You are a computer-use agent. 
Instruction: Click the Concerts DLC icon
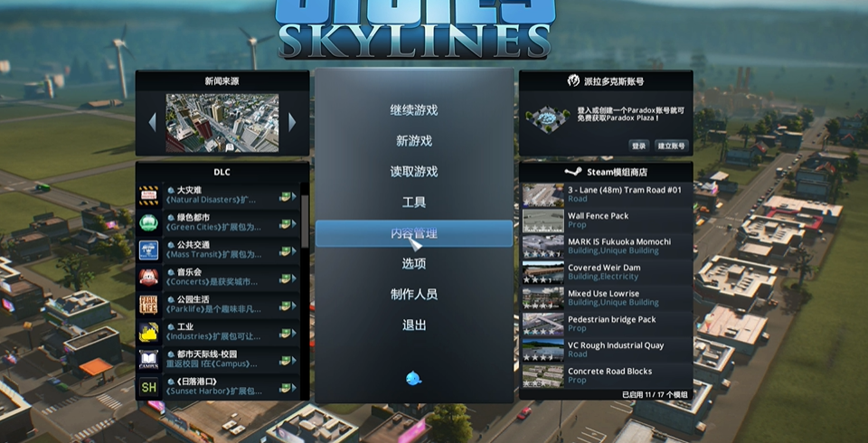pos(148,278)
